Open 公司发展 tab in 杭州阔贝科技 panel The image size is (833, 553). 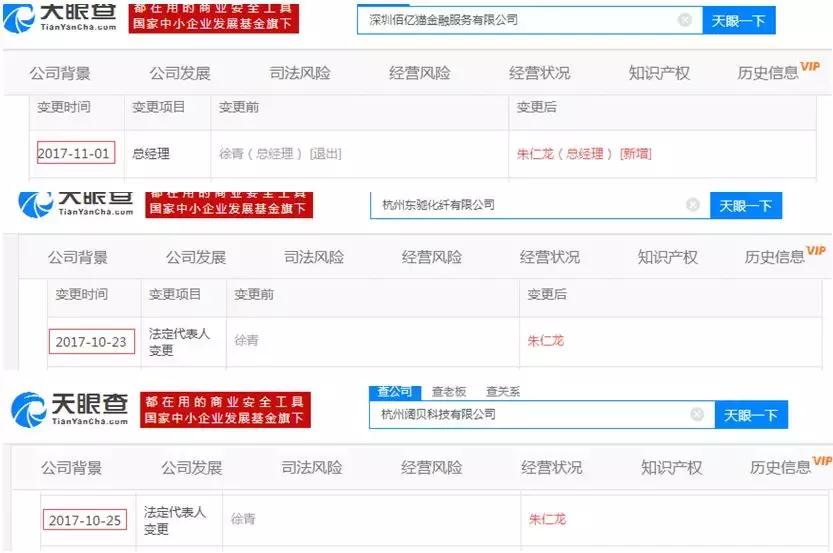click(192, 468)
